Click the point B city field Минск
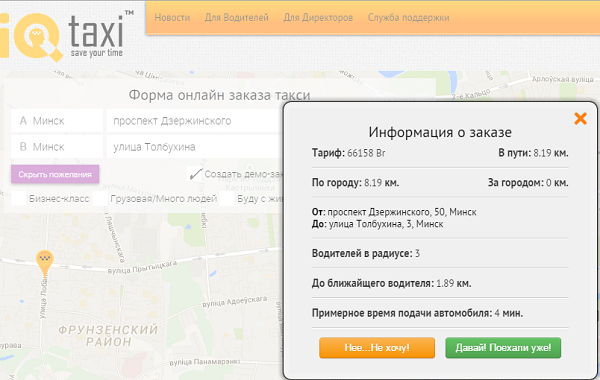This screenshot has height=380, width=600. pyautogui.click(x=57, y=147)
